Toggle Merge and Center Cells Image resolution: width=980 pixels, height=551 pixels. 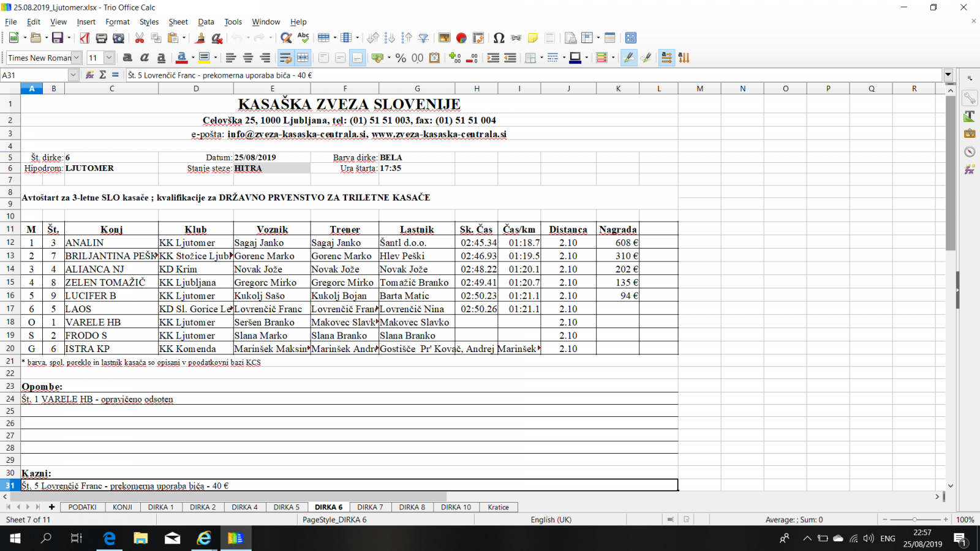[x=303, y=58]
